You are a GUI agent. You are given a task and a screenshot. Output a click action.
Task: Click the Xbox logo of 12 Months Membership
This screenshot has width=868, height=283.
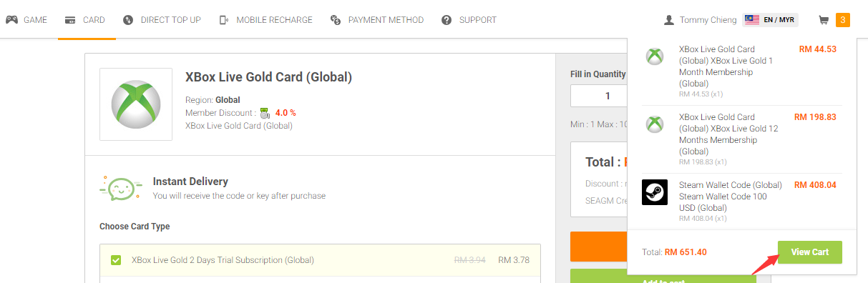(654, 124)
